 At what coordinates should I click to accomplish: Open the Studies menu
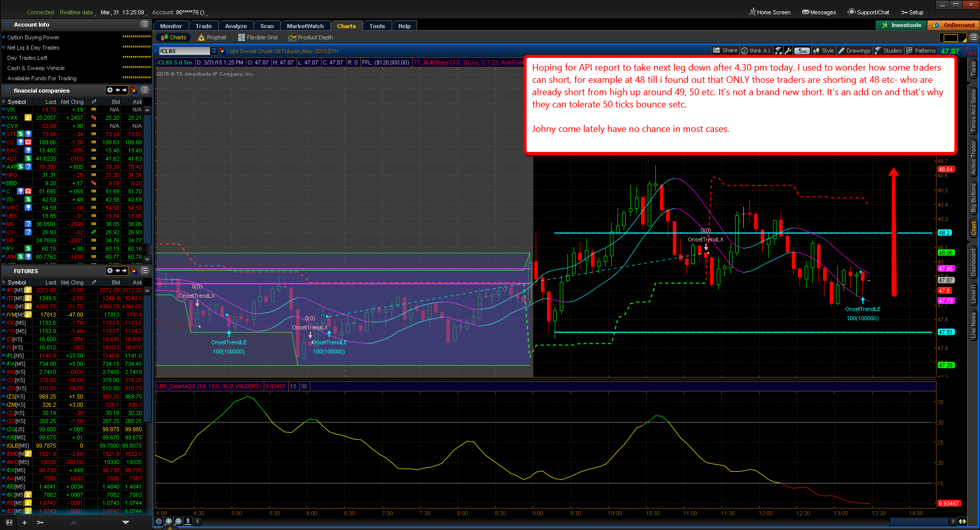pyautogui.click(x=888, y=51)
